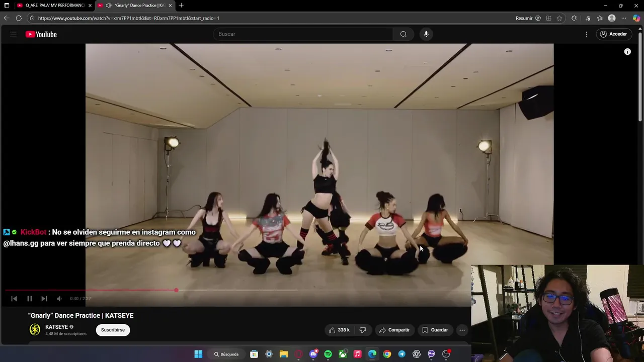
Task: Go to the YouTube home logo
Action: pos(41,34)
